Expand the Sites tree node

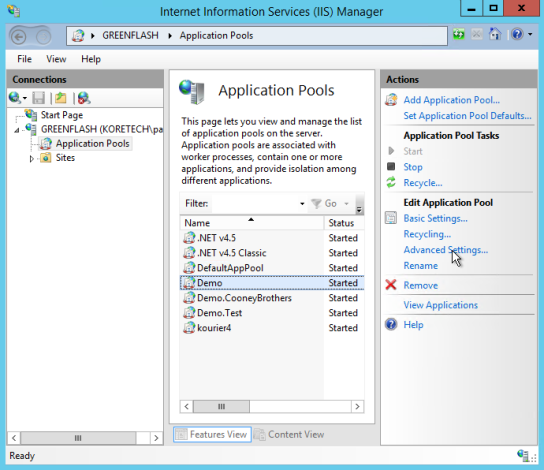click(x=32, y=159)
